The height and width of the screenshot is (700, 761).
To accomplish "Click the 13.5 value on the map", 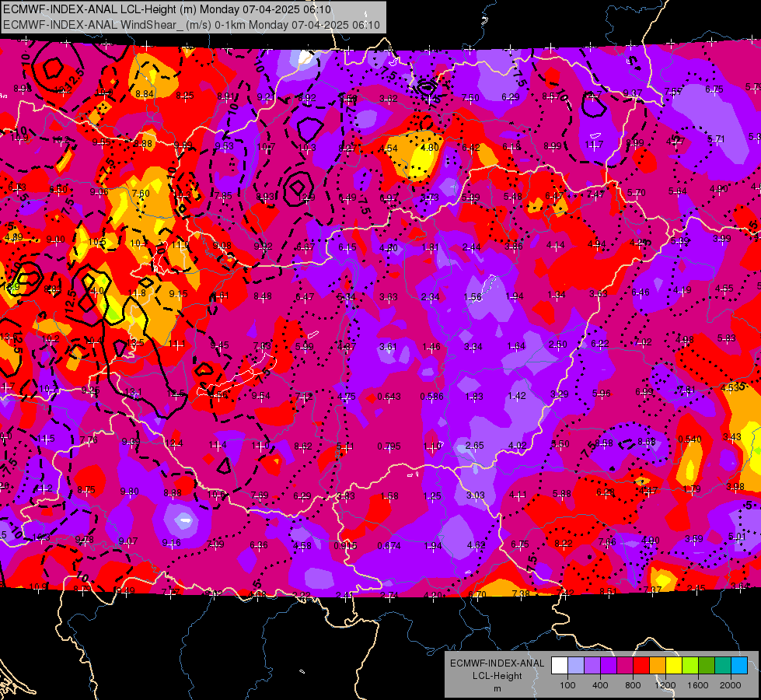I will click(x=135, y=342).
